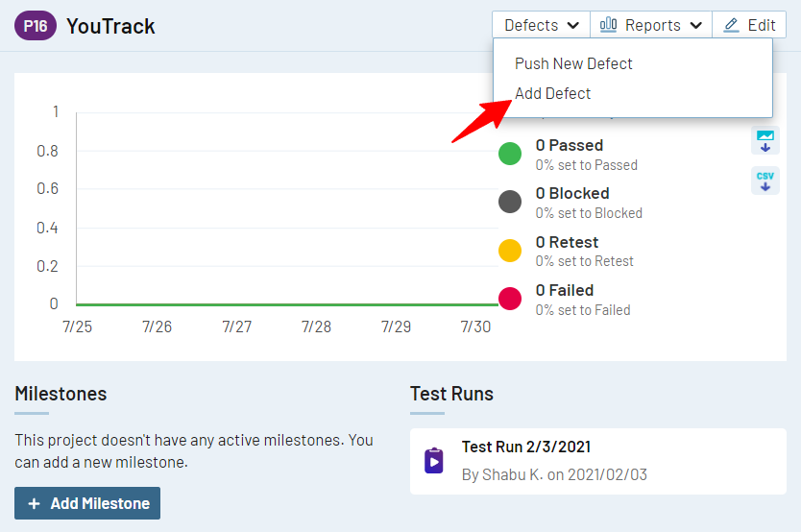The height and width of the screenshot is (532, 801).
Task: Download the chart data as CSV
Action: (x=765, y=181)
